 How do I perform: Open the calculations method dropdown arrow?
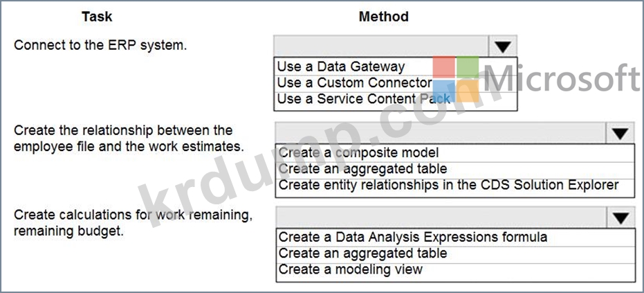click(x=620, y=217)
